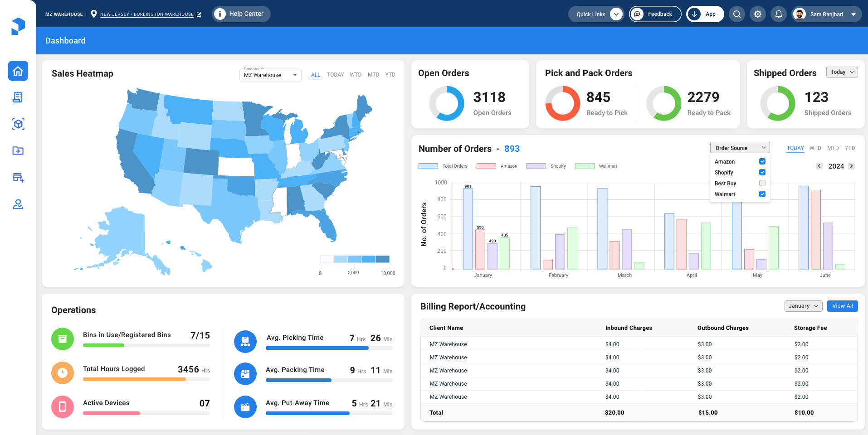The width and height of the screenshot is (868, 435).
Task: Click the heatmap color scale legend
Action: pos(355,259)
